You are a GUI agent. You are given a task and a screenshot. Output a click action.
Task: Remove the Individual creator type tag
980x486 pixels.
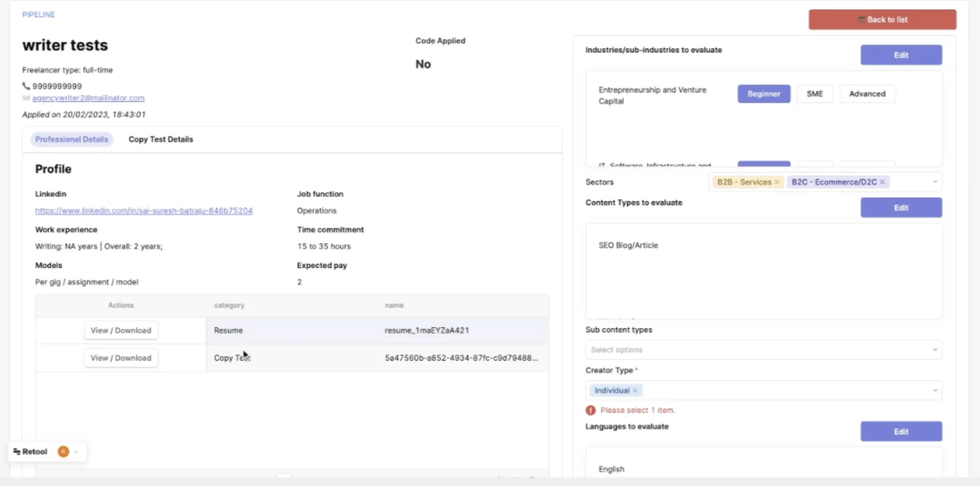(x=635, y=391)
